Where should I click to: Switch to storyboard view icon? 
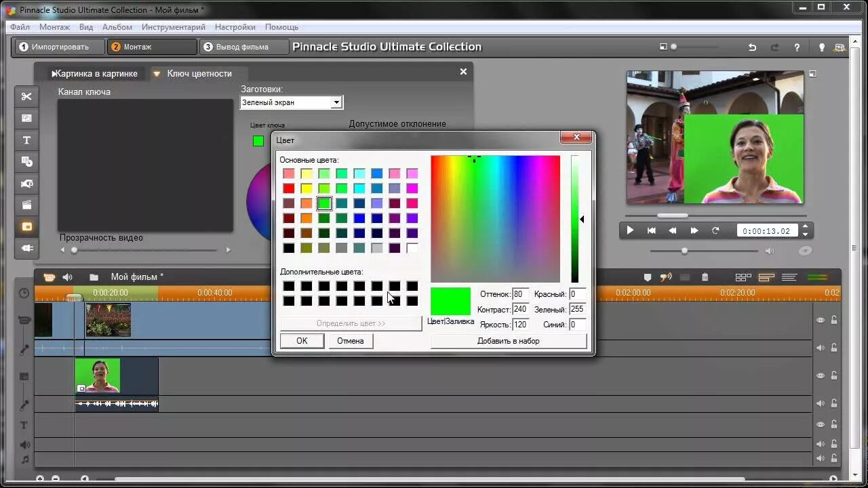[x=743, y=277]
